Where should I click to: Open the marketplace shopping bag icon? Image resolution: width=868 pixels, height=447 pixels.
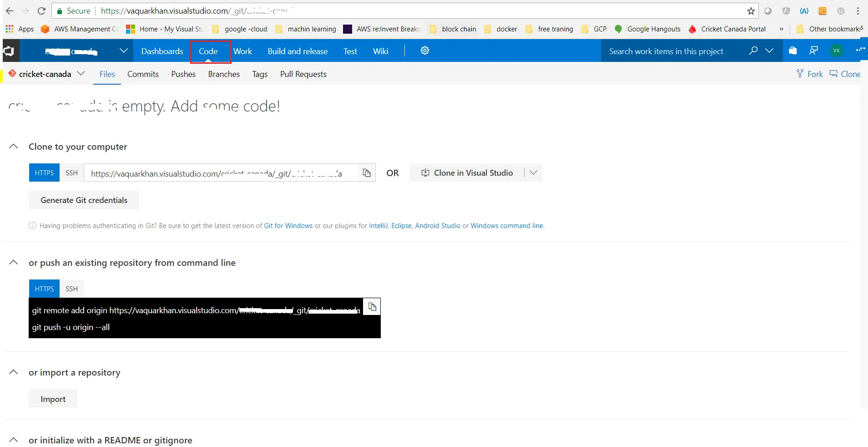[x=793, y=51]
